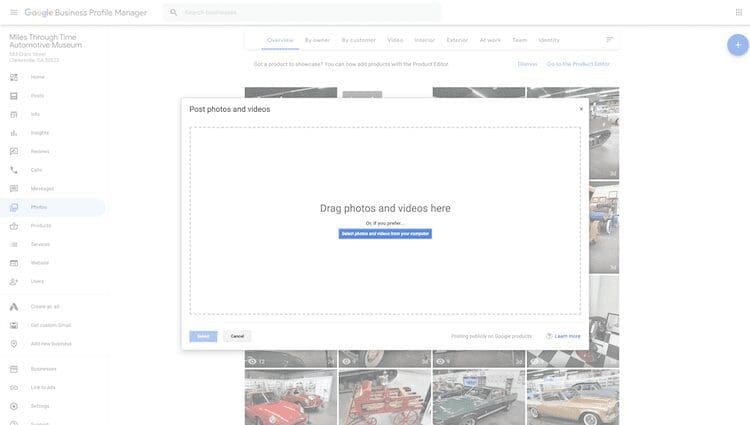Open the Posts menu item
The height and width of the screenshot is (425, 750).
pos(37,96)
